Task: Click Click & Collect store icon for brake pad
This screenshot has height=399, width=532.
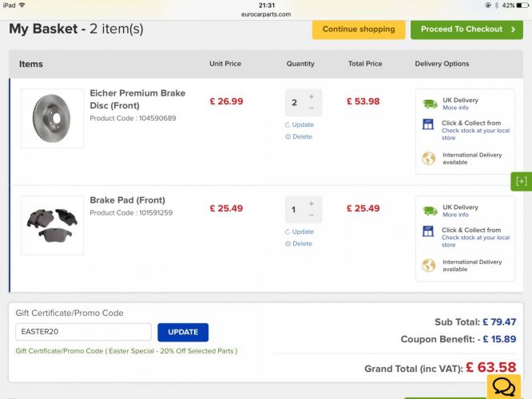Action: pos(428,231)
